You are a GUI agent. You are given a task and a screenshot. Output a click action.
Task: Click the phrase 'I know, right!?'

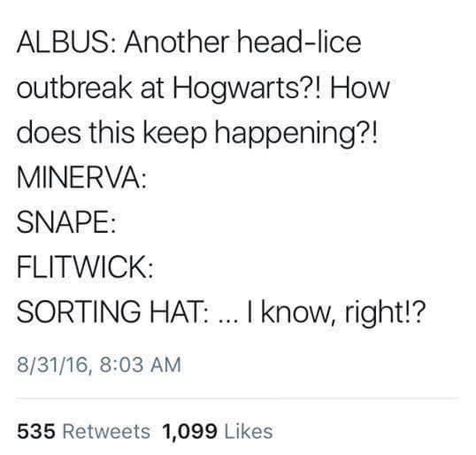point(335,312)
